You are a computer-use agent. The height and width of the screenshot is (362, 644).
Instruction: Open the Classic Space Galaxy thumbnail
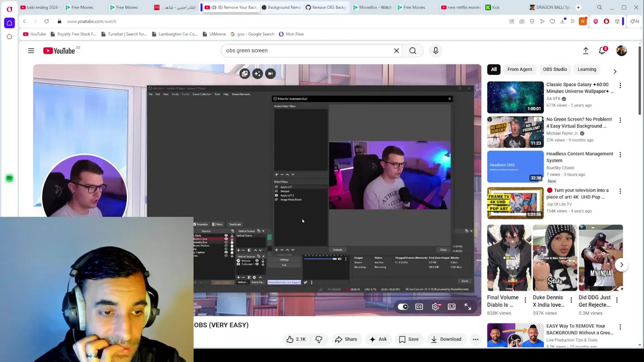(515, 97)
